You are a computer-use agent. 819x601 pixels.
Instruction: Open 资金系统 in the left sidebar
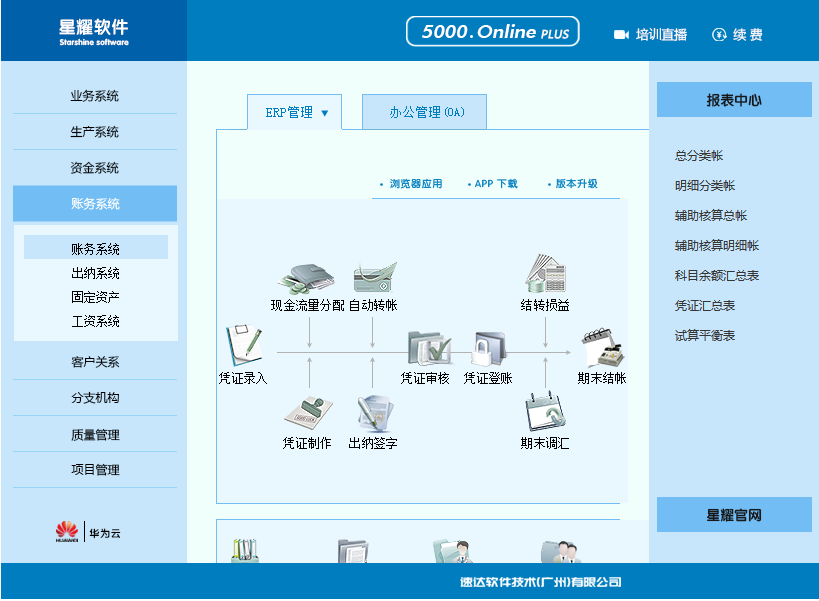click(x=95, y=168)
